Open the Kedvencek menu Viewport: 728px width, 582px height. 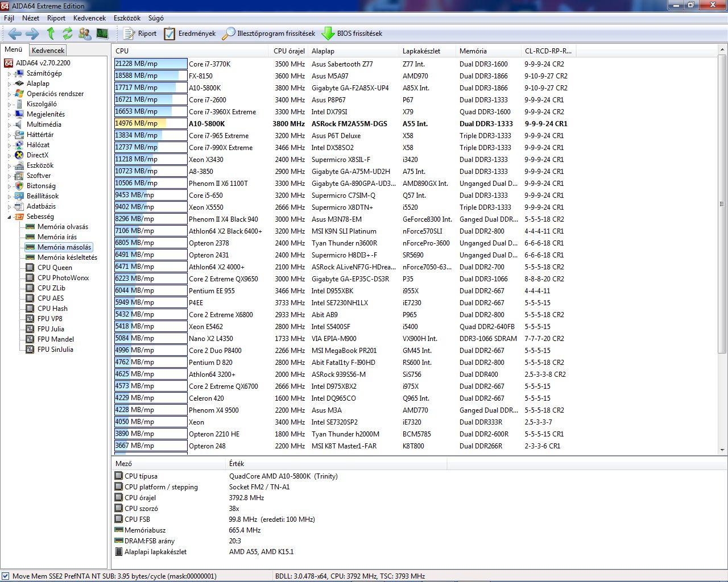tap(90, 18)
